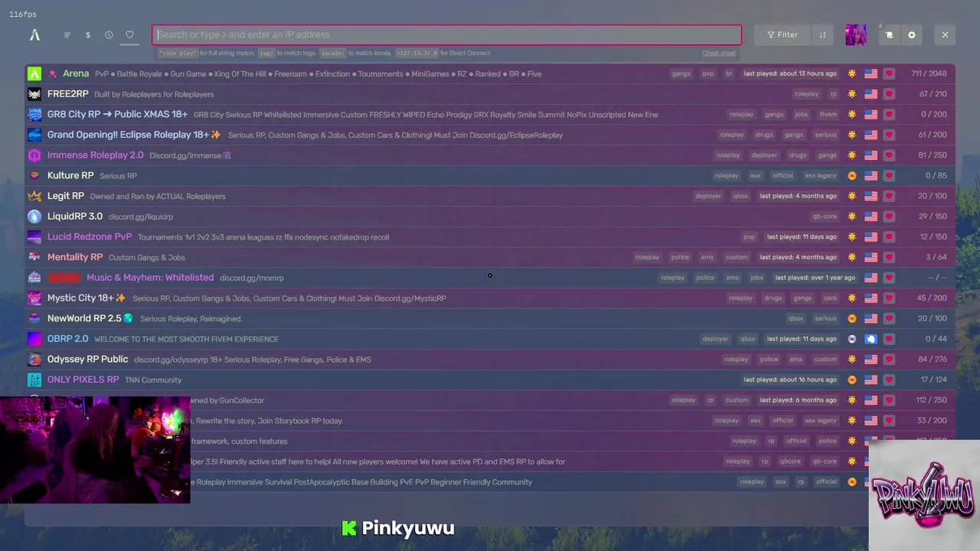Click the ONLY PIXELS RP server icon
The height and width of the screenshot is (551, 980).
34,380
